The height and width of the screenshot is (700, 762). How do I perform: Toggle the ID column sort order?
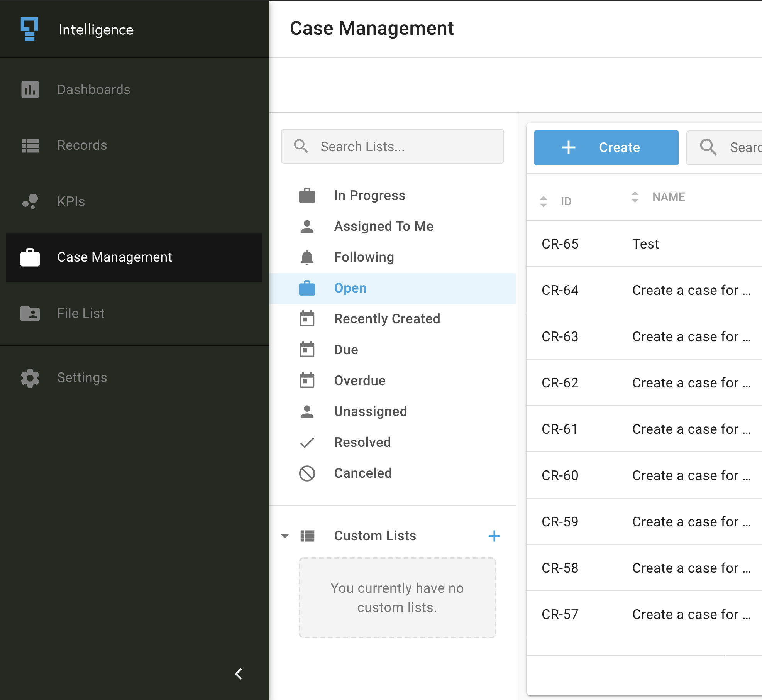(x=544, y=201)
